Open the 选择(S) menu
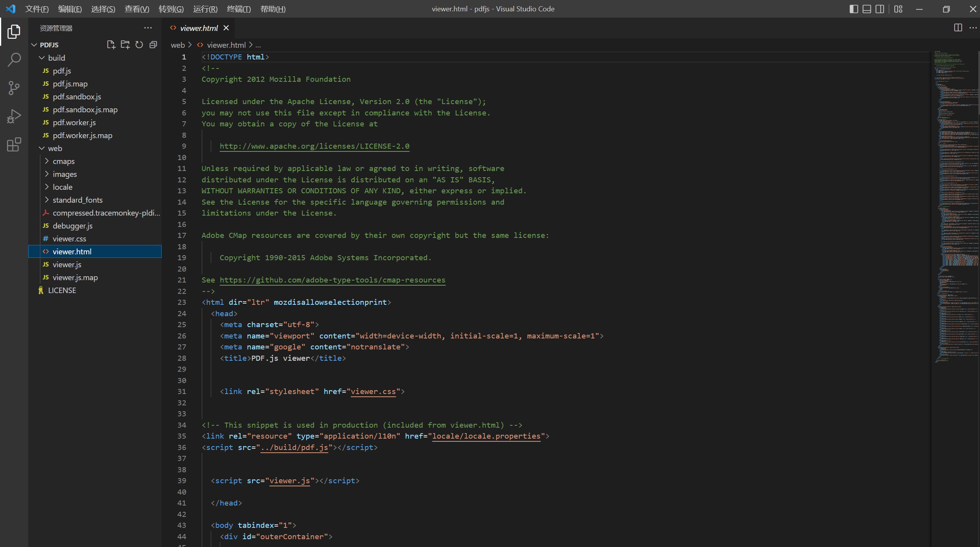This screenshot has width=980, height=547. (x=103, y=9)
